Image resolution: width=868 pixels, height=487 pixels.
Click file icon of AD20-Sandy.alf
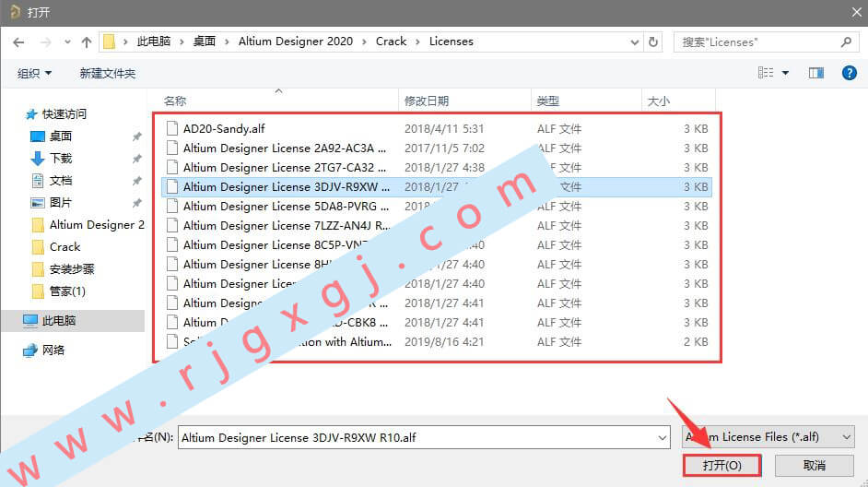pyautogui.click(x=172, y=128)
